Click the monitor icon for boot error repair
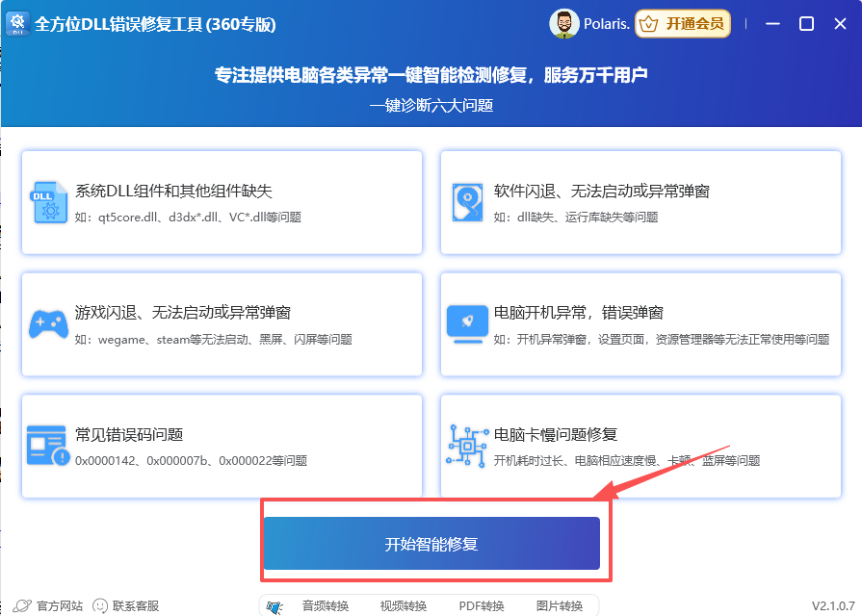The height and width of the screenshot is (616, 862). click(x=468, y=323)
